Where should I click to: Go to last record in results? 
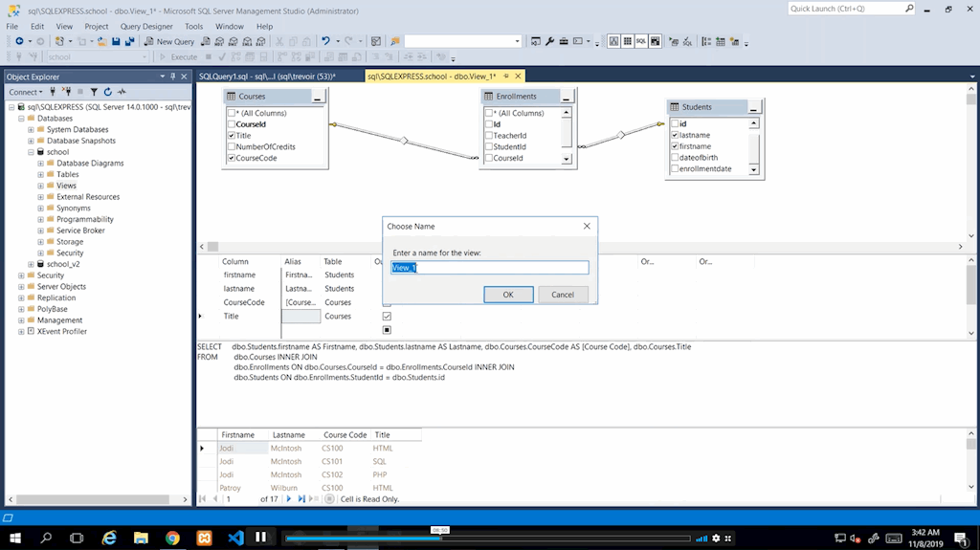coord(301,498)
